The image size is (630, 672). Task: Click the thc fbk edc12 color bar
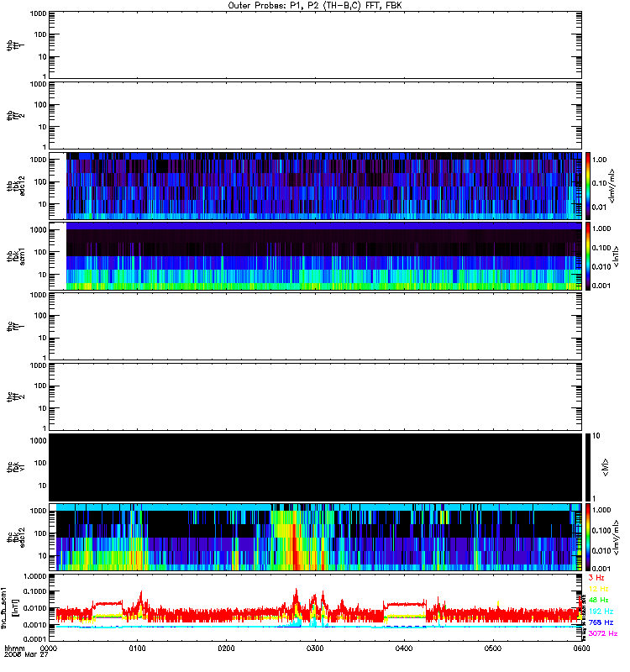pyautogui.click(x=588, y=537)
